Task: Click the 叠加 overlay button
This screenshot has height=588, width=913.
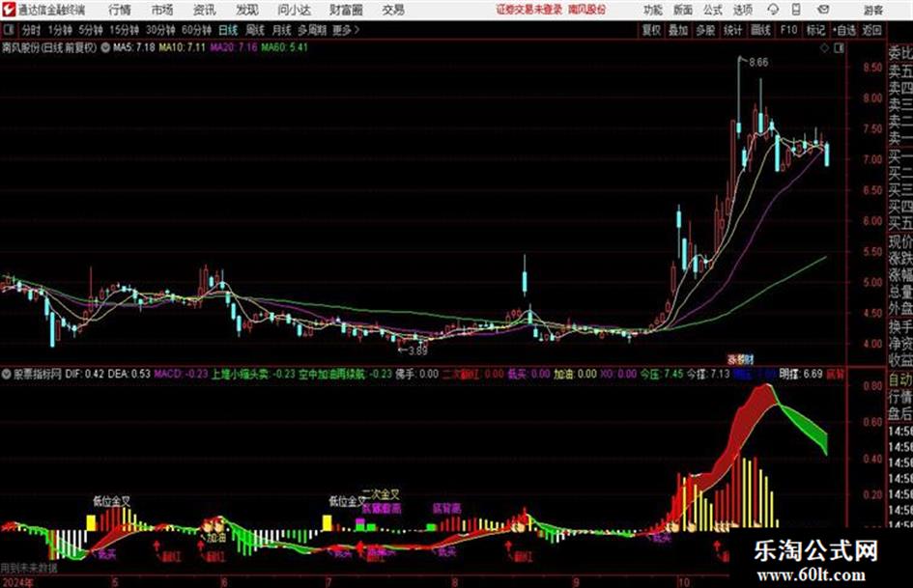Action: 678,30
